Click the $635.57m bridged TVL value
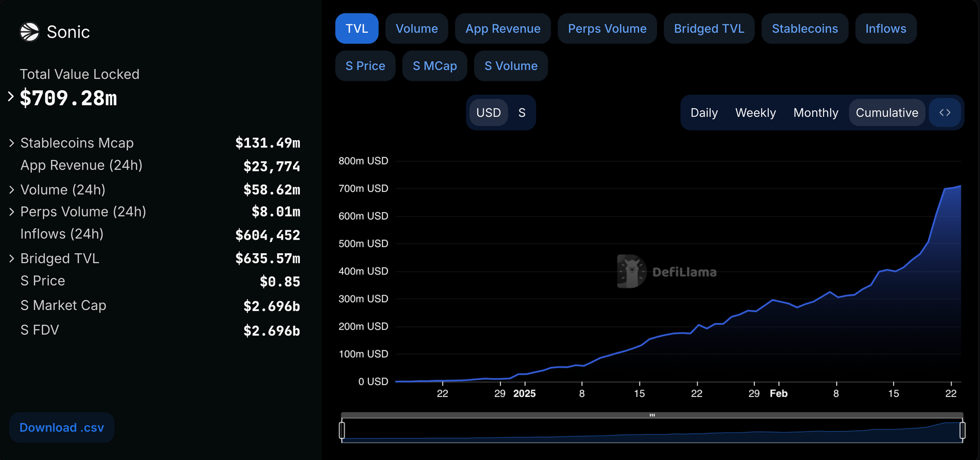 [x=268, y=258]
